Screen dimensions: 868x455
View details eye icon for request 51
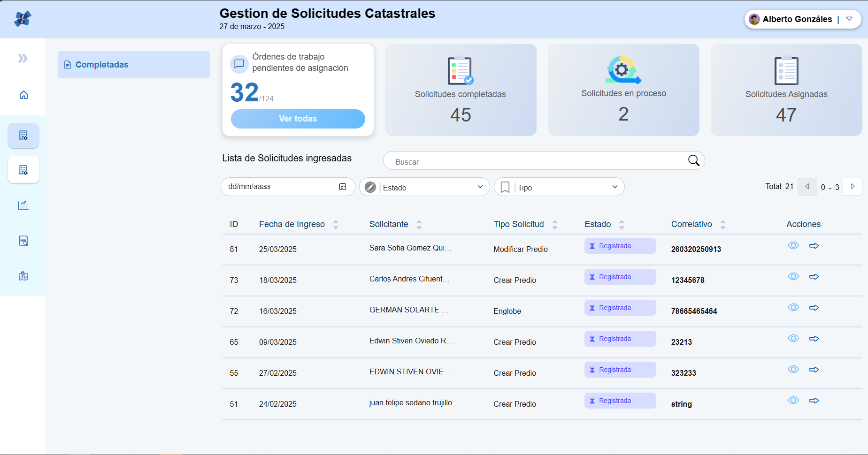pos(793,401)
